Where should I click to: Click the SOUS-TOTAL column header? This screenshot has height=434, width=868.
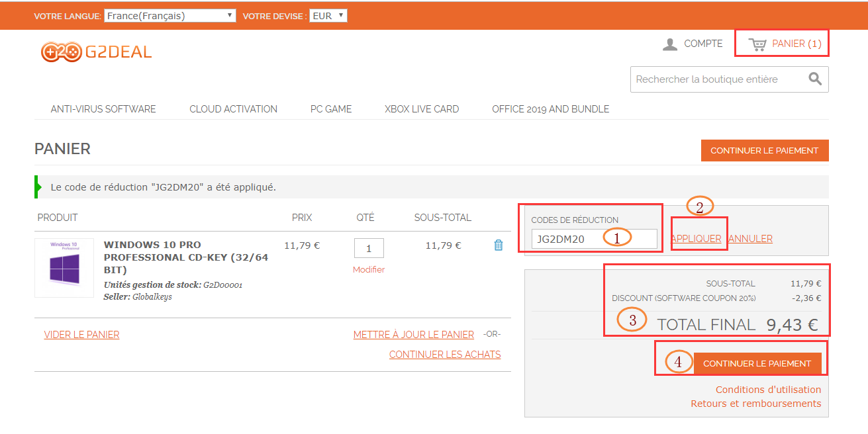click(x=443, y=218)
